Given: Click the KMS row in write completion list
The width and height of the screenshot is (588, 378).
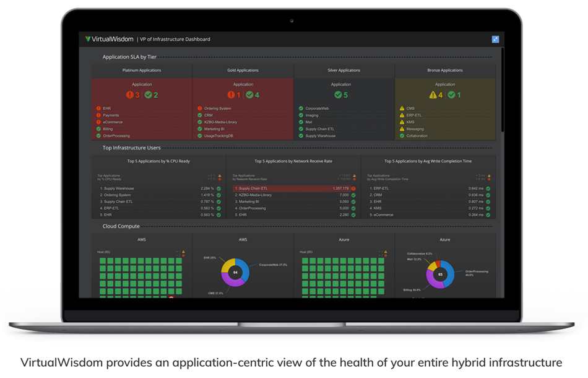Looking at the screenshot, I should [430, 208].
